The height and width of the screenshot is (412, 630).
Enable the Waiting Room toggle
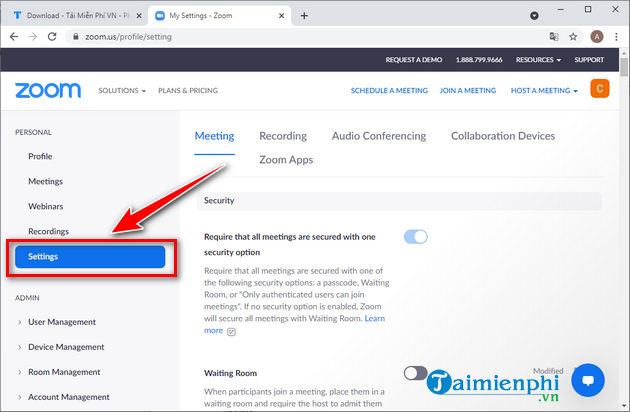tap(415, 372)
